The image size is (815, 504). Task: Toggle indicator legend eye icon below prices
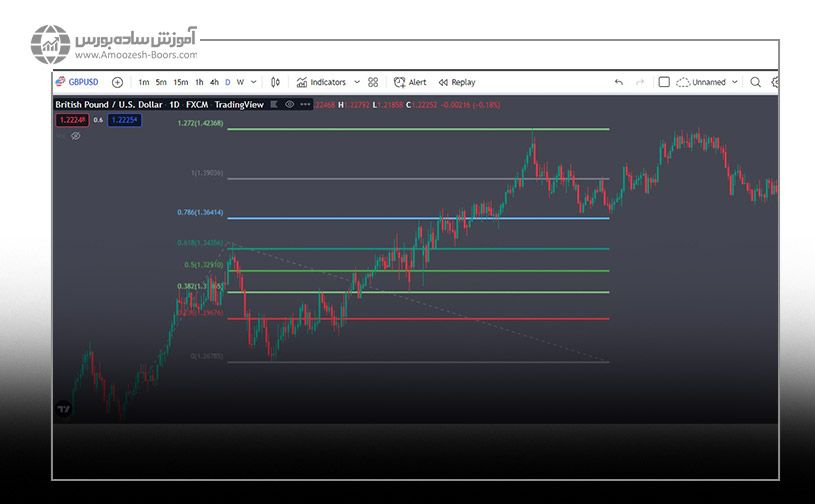76,135
